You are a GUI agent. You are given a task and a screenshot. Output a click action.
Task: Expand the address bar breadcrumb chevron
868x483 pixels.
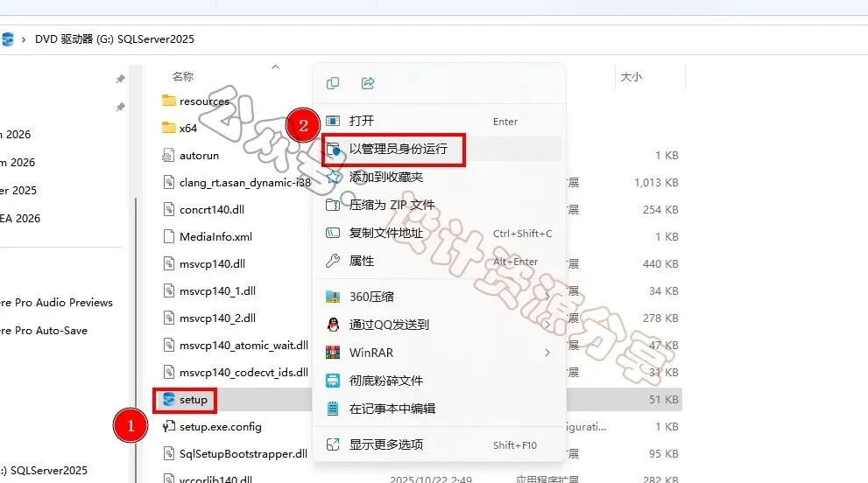[x=24, y=39]
